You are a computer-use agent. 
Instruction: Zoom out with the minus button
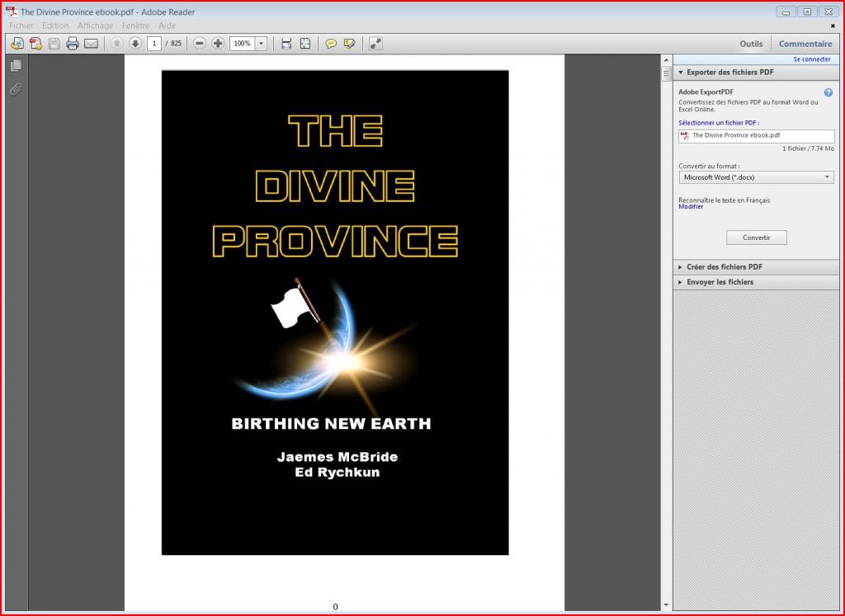200,44
